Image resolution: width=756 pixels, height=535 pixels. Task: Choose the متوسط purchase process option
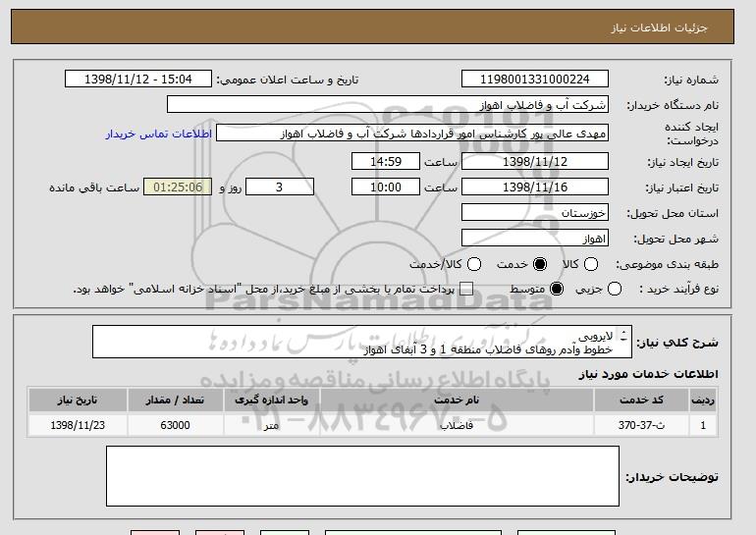tap(557, 290)
